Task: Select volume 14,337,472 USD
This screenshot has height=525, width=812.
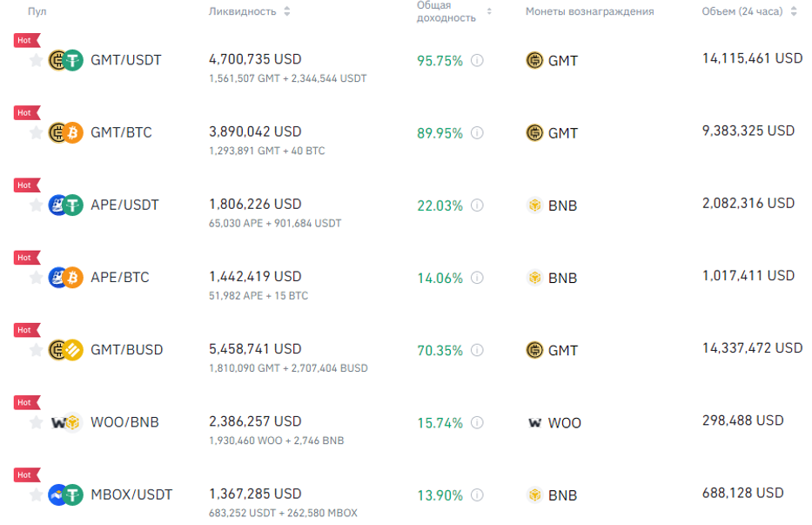Action: click(752, 347)
